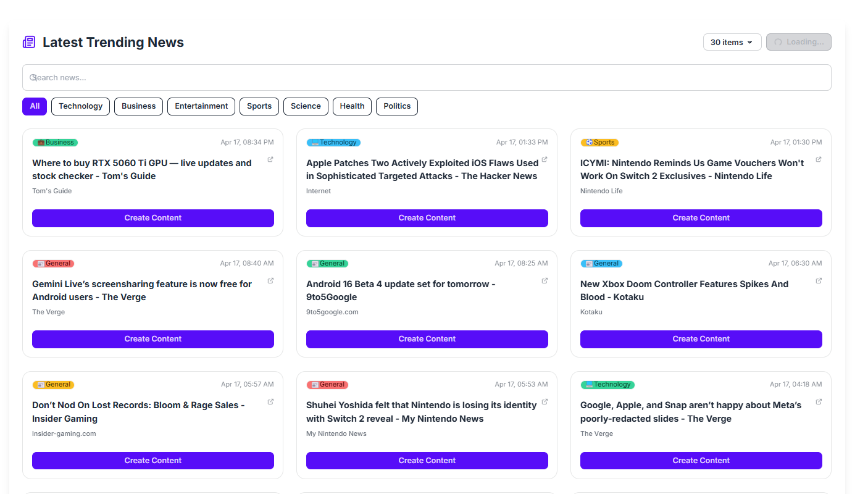Click the 'Tom's Guide' source label
The width and height of the screenshot is (868, 494).
click(52, 191)
